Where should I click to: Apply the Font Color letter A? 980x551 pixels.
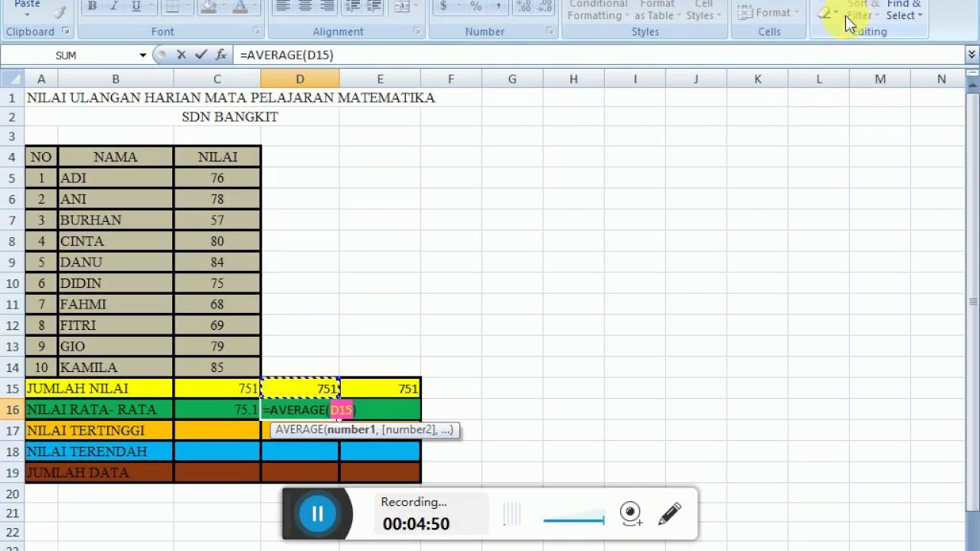[x=240, y=7]
